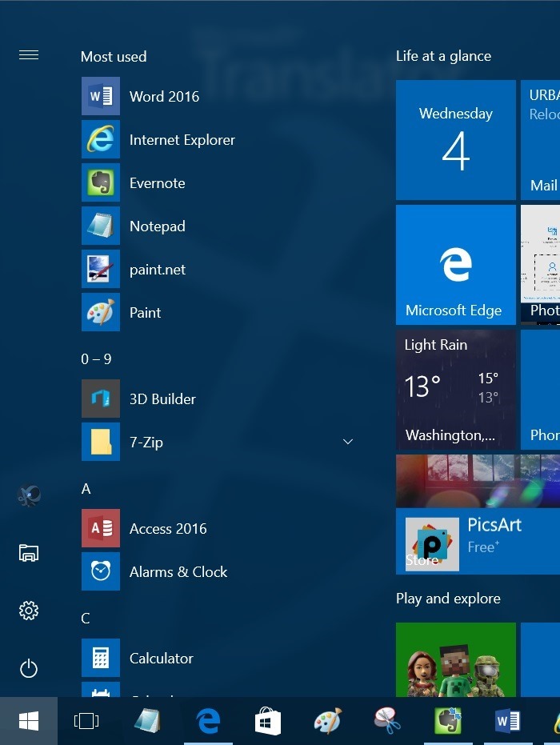Open the Evernote app icon in Most used
Image resolution: width=560 pixels, height=745 pixels.
tap(101, 183)
